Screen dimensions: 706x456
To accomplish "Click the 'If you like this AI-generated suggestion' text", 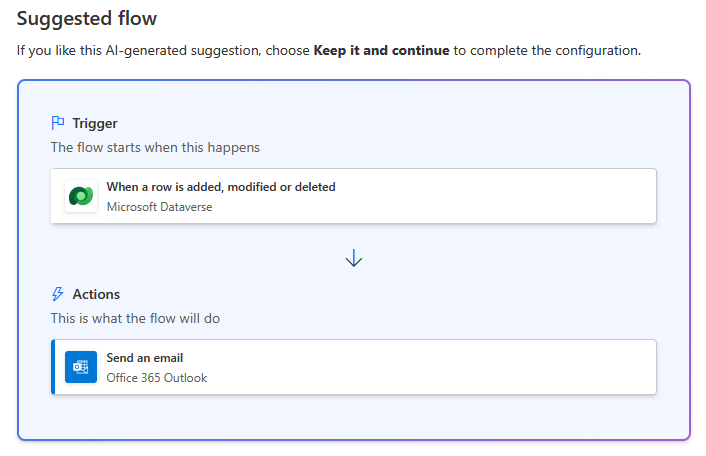I will [140, 49].
